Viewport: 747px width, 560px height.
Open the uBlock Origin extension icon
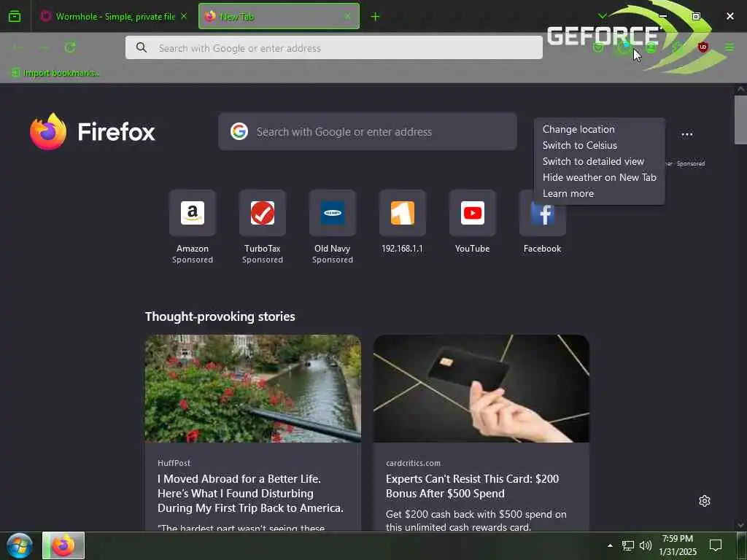point(703,47)
